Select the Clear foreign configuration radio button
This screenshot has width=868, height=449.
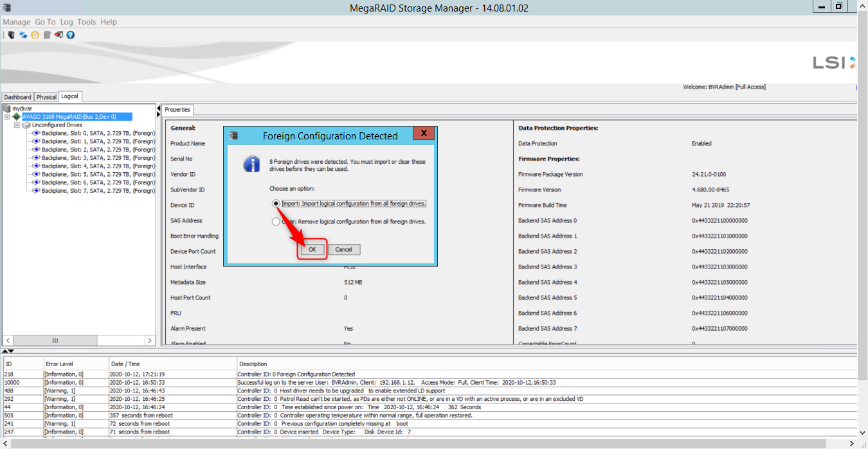(x=276, y=222)
